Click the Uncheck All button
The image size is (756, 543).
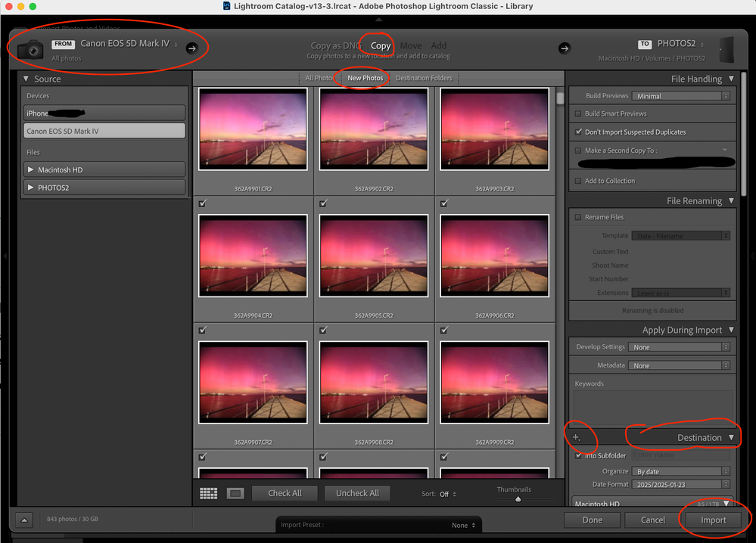click(x=357, y=492)
